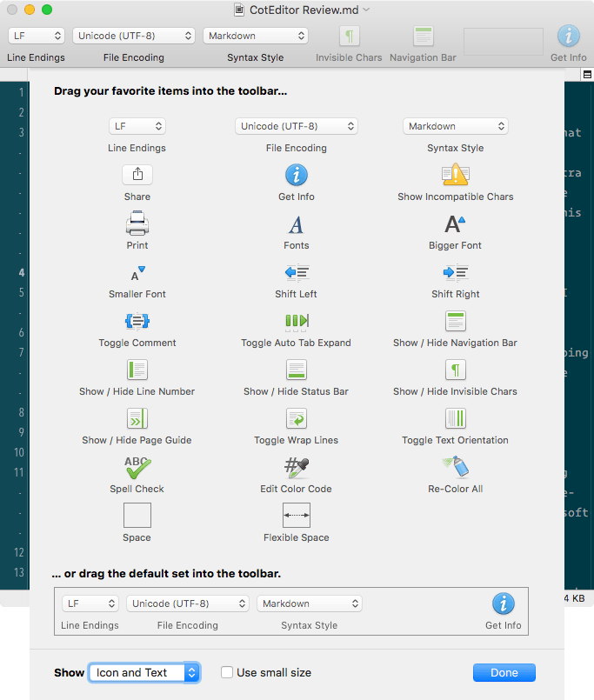Click the Toggle Comment icon

pos(137,321)
